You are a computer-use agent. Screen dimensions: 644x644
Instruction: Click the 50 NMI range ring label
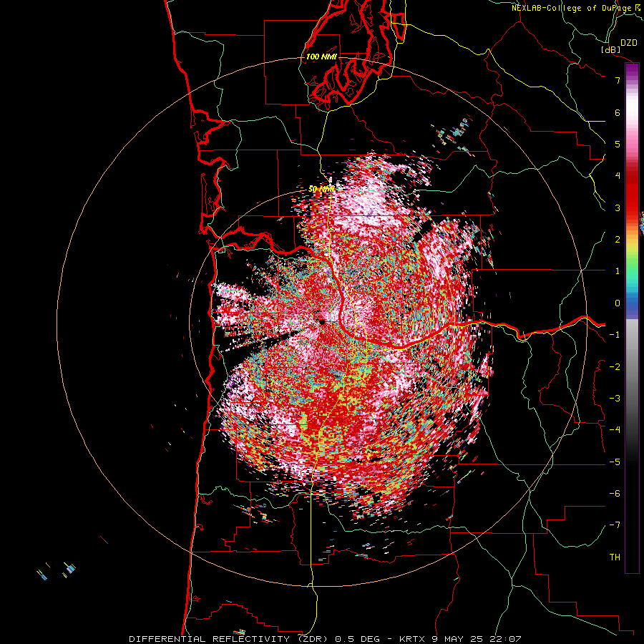pos(321,190)
